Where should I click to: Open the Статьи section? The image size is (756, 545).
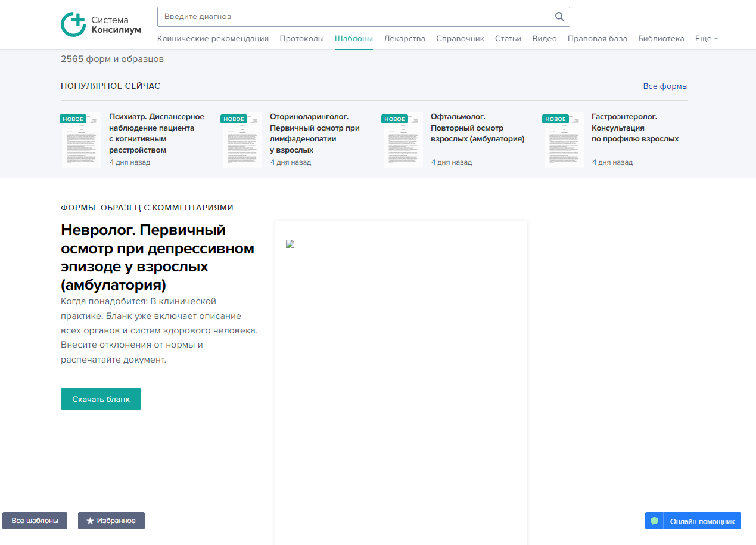[508, 38]
